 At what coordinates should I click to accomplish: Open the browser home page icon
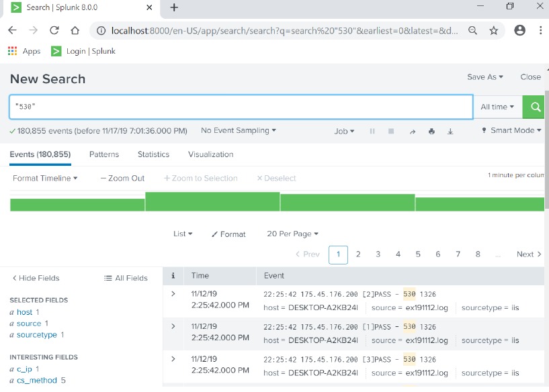(x=75, y=30)
